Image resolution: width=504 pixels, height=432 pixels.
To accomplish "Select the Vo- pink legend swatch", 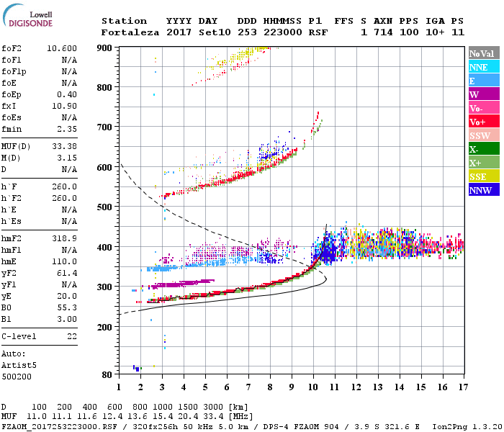I will coord(484,108).
